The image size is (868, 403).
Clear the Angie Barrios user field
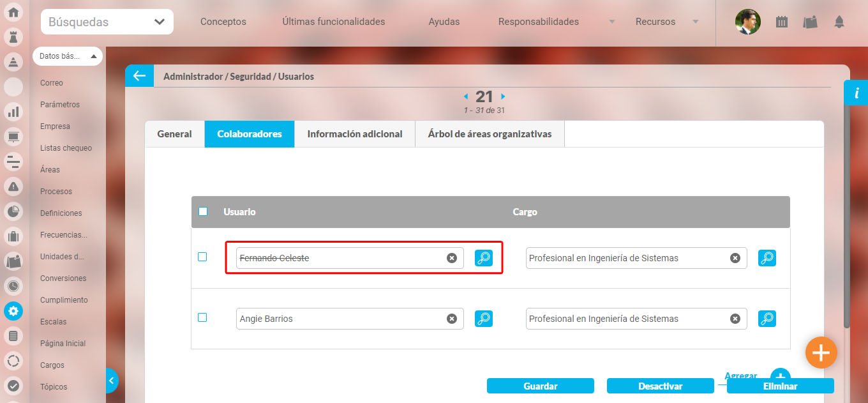451,319
